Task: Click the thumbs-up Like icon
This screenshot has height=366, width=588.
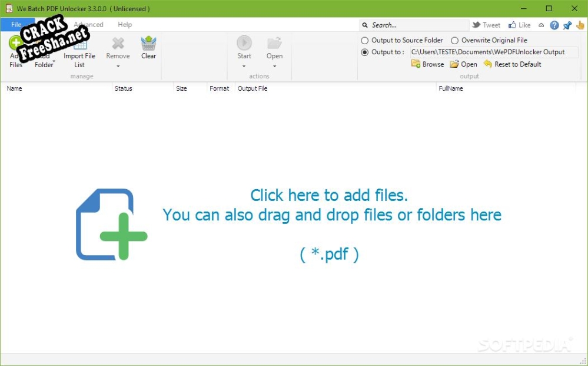Action: coord(512,25)
